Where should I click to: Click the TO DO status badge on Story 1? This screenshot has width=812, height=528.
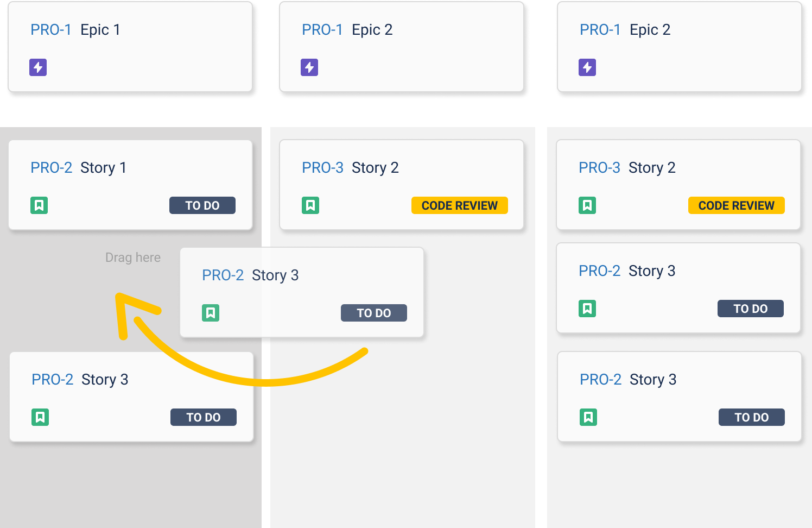click(202, 205)
